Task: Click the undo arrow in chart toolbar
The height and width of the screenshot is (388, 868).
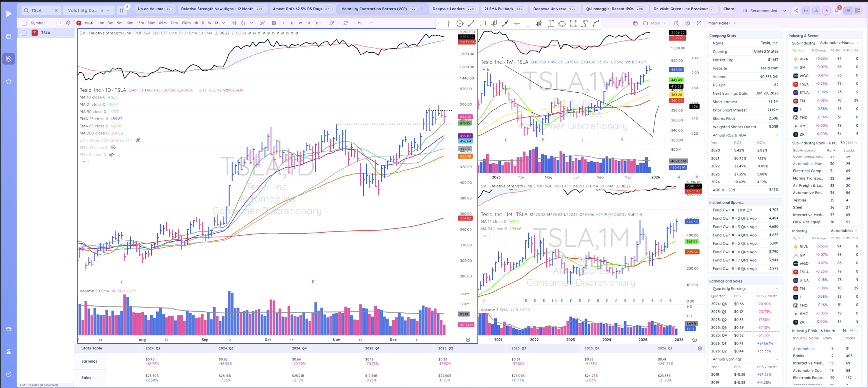Action: pyautogui.click(x=359, y=23)
